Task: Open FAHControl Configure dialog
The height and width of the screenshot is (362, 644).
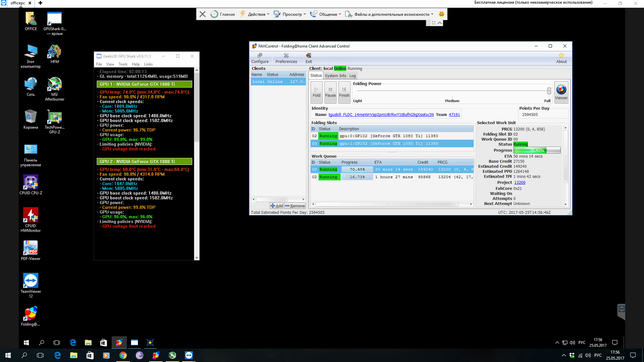Action: [260, 58]
